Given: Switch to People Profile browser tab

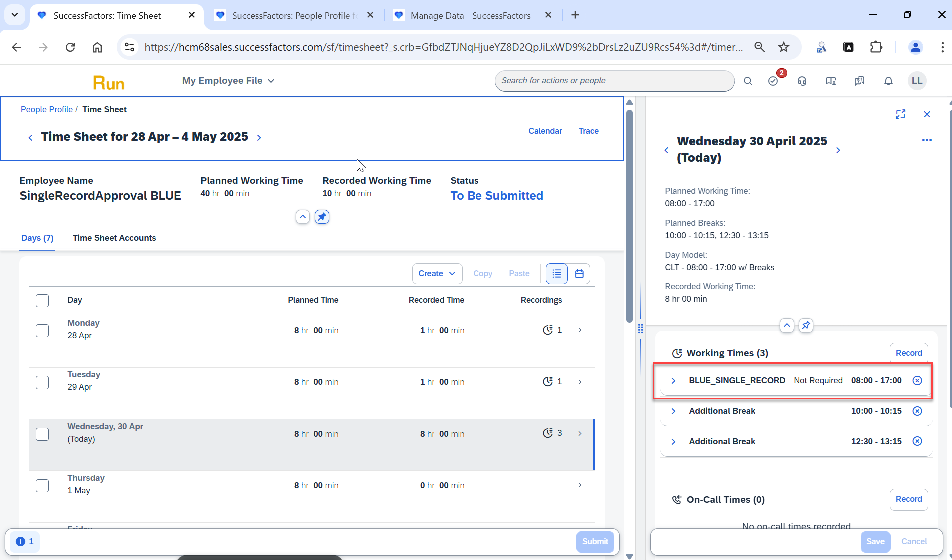Looking at the screenshot, I should 295,15.
